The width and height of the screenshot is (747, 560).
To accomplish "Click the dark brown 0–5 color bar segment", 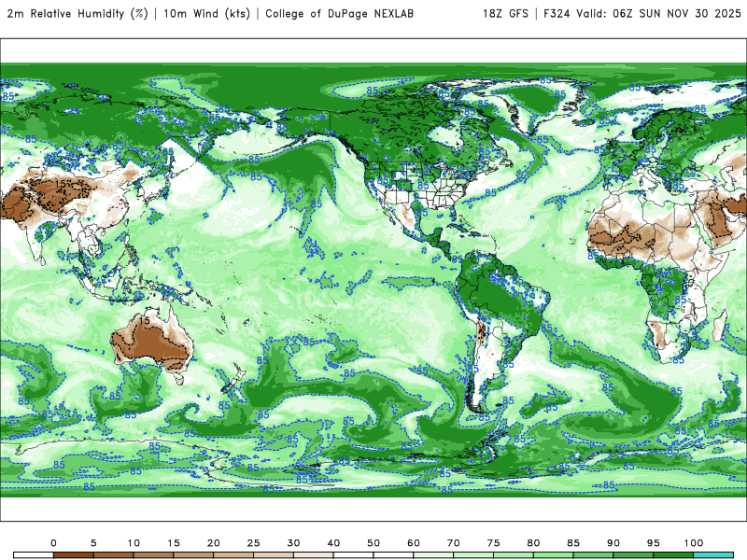I will coord(74,555).
